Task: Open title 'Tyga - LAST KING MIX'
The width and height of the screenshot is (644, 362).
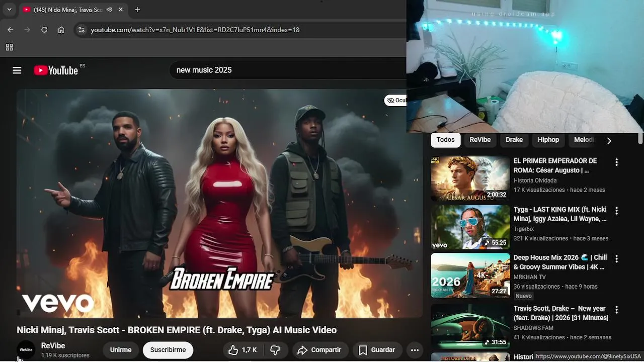Action: click(x=560, y=214)
